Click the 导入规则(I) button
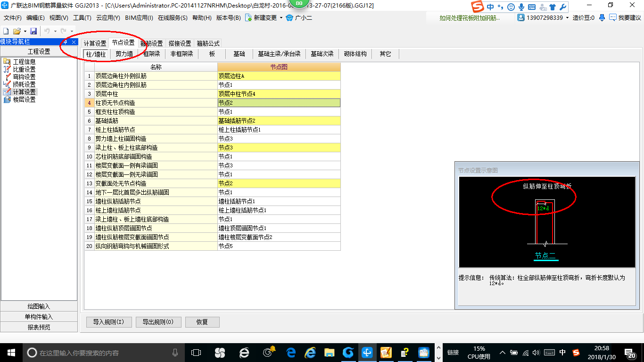This screenshot has width=644, height=362. (x=108, y=322)
